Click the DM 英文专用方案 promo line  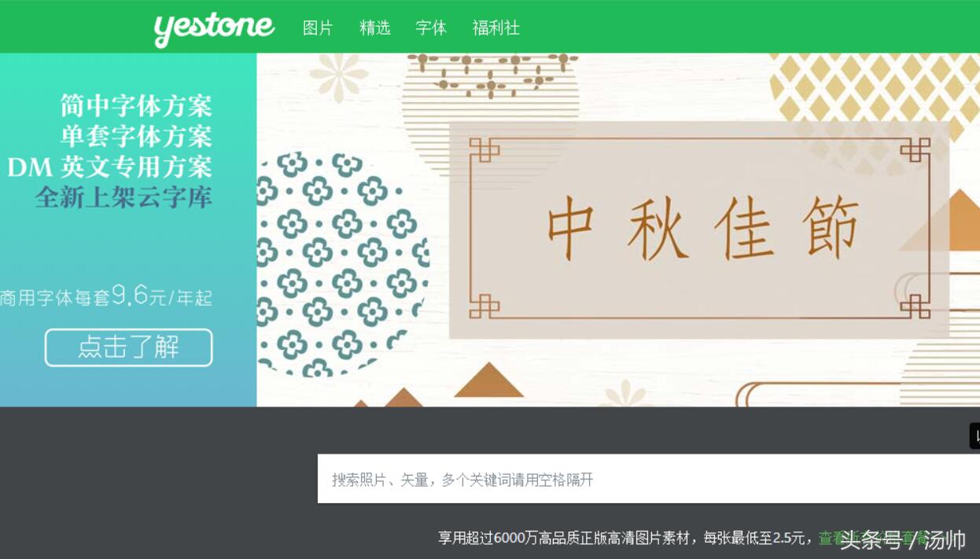110,167
